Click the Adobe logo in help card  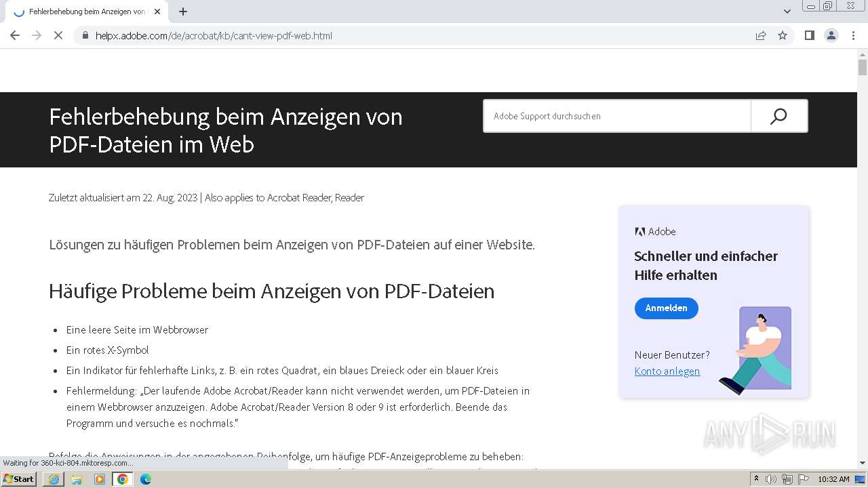(655, 232)
